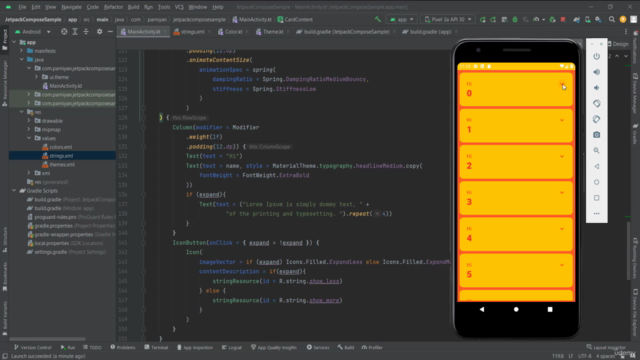Tap the phone's home navigation button
Image resolution: width=640 pixels, height=360 pixels.
tap(516, 309)
